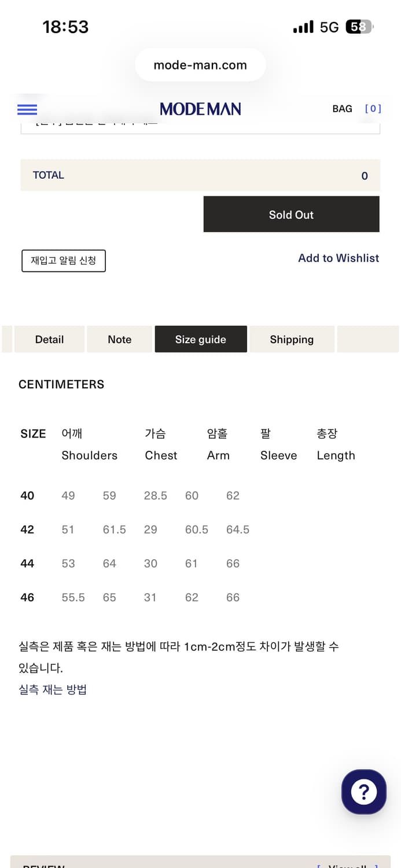Image resolution: width=401 pixels, height=868 pixels.
Task: Open the Note tab
Action: pyautogui.click(x=119, y=339)
